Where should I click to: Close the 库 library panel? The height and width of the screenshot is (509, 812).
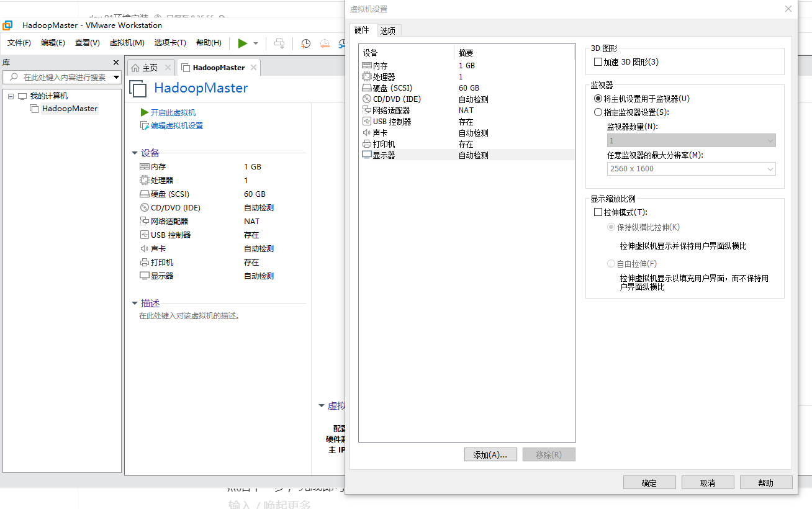click(x=115, y=63)
